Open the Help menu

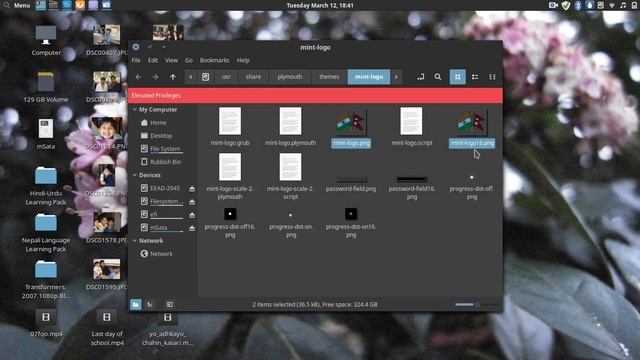coord(243,60)
